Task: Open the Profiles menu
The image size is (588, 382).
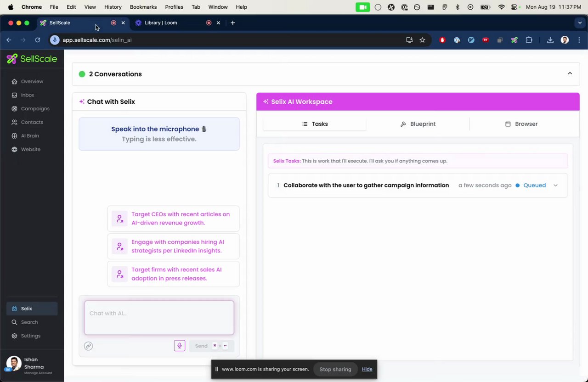Action: pyautogui.click(x=174, y=7)
